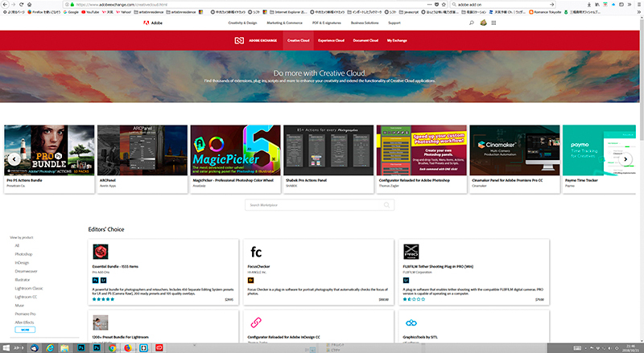Filter by Dreamweaver in the sidebar
The image size is (644, 353).
[26, 271]
